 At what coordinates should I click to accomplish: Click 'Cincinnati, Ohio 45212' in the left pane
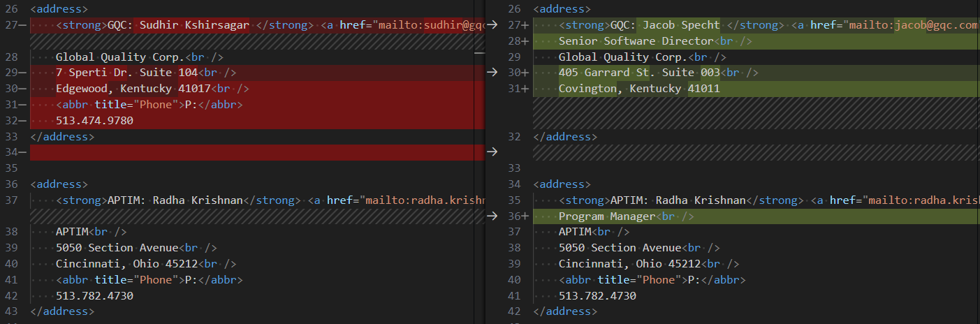[x=126, y=264]
